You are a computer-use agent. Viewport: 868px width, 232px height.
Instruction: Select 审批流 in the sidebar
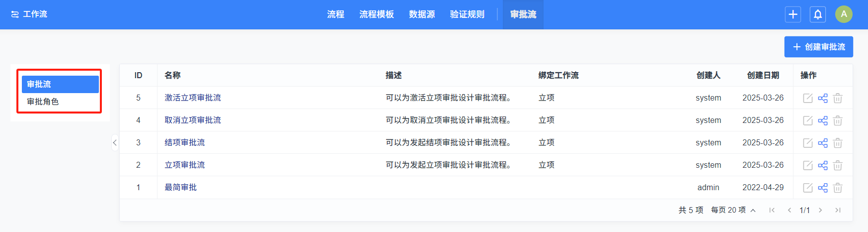pyautogui.click(x=60, y=84)
